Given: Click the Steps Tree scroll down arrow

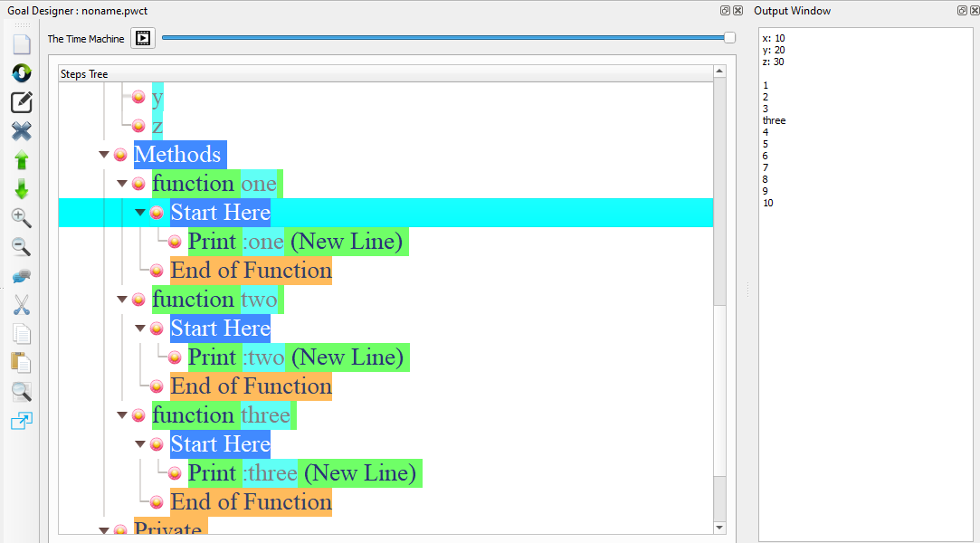Looking at the screenshot, I should tap(719, 528).
